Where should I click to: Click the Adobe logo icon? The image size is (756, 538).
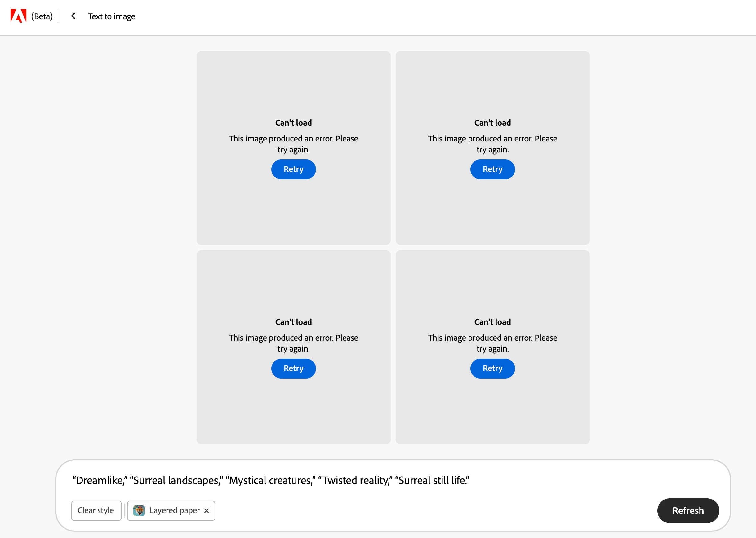[18, 16]
